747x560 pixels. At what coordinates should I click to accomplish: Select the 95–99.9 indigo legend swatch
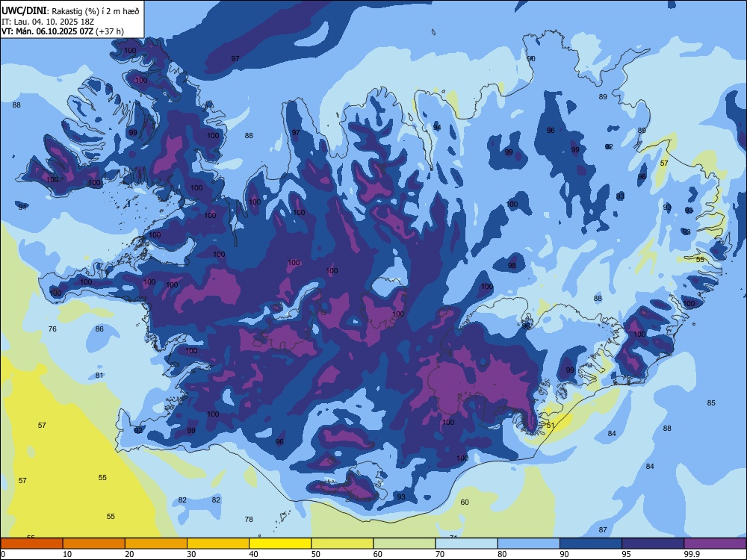coord(653,544)
